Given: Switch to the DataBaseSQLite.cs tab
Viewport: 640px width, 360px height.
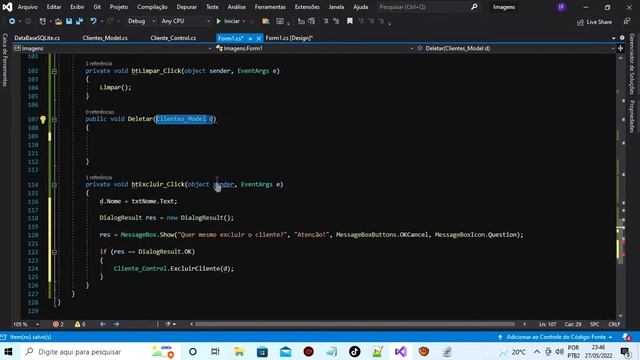Looking at the screenshot, I should (37, 38).
